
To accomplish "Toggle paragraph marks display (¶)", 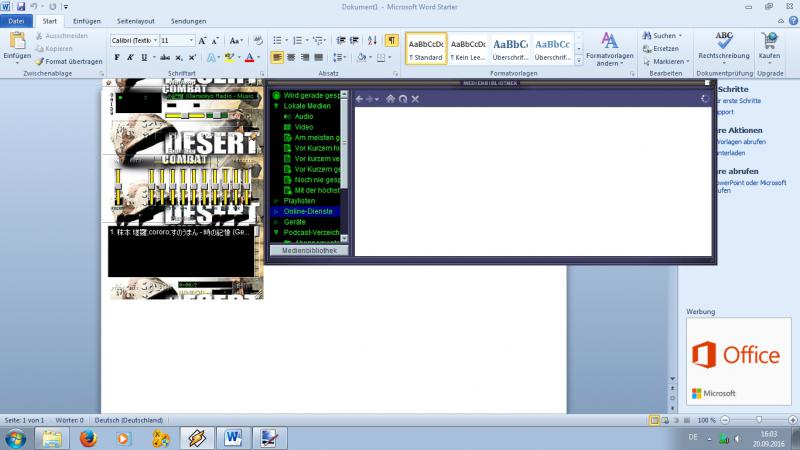I will [391, 41].
